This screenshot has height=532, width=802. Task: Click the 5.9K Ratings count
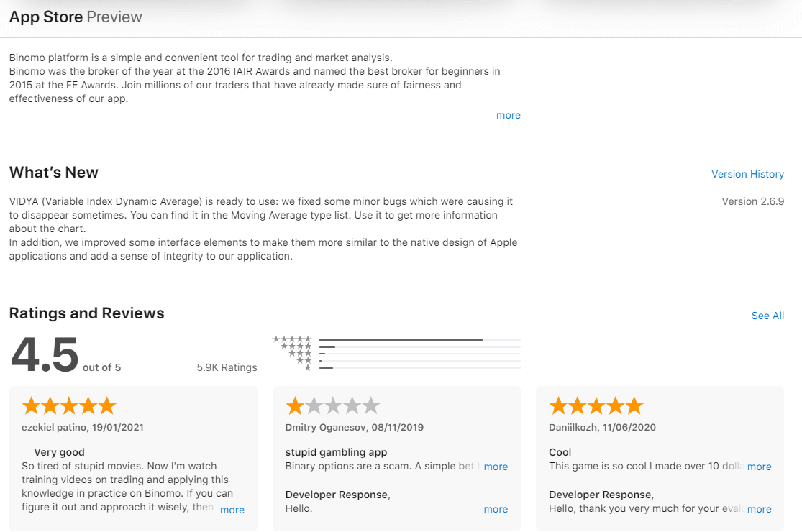pos(227,367)
